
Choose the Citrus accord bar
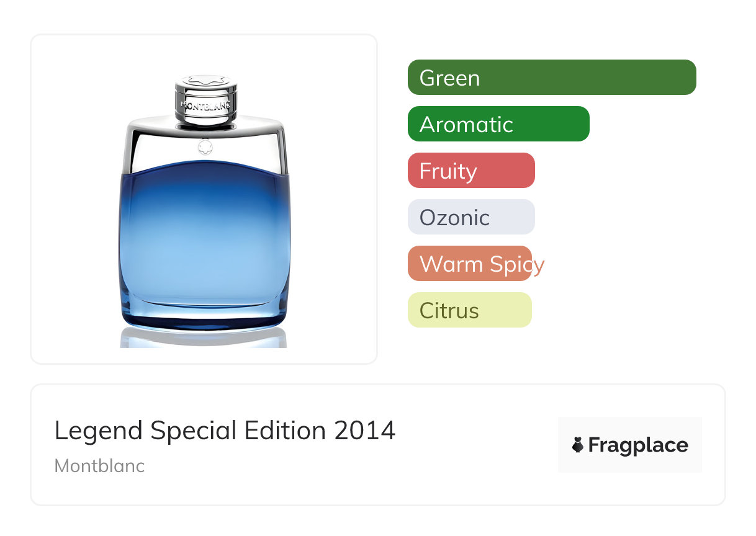(x=469, y=310)
